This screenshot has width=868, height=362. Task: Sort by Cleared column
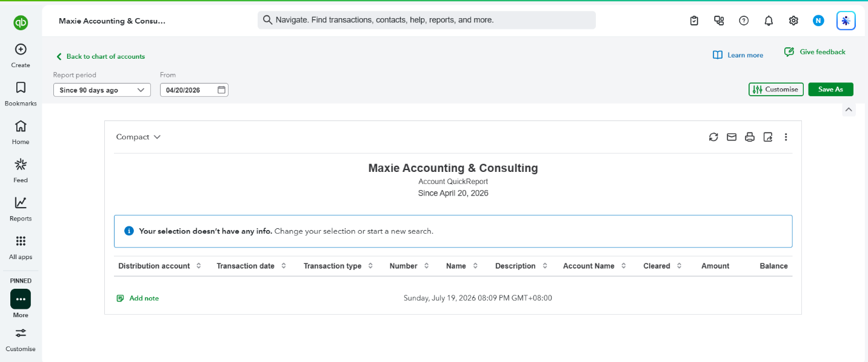point(679,266)
